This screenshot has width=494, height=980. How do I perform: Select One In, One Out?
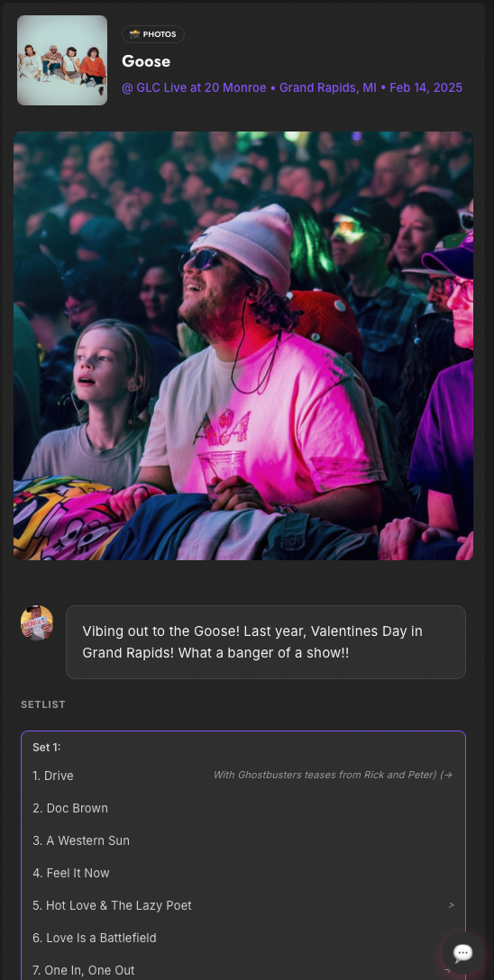coord(84,971)
